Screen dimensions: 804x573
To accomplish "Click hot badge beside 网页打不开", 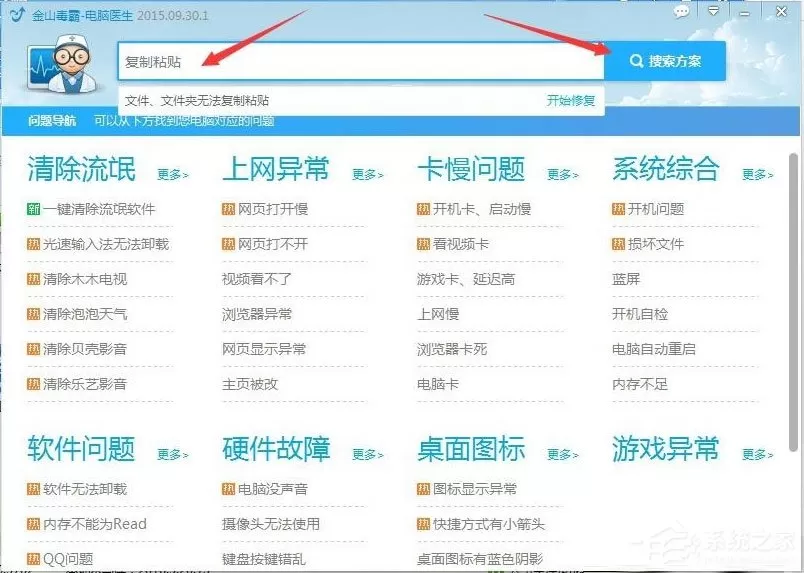I will click(x=228, y=244).
